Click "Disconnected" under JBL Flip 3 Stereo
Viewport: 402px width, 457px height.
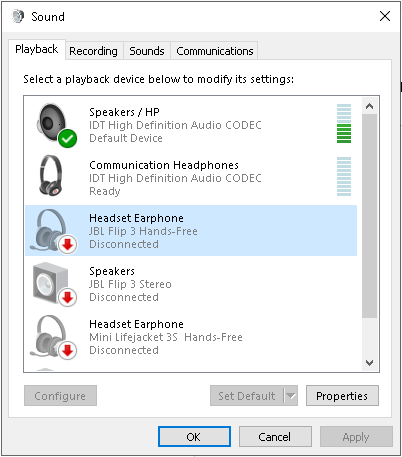click(x=124, y=297)
